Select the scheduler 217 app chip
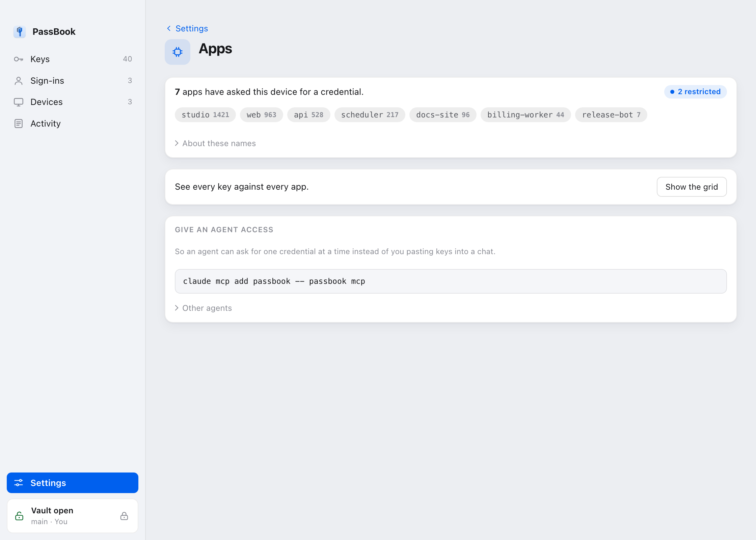Screen dimensions: 756x540 (370, 115)
